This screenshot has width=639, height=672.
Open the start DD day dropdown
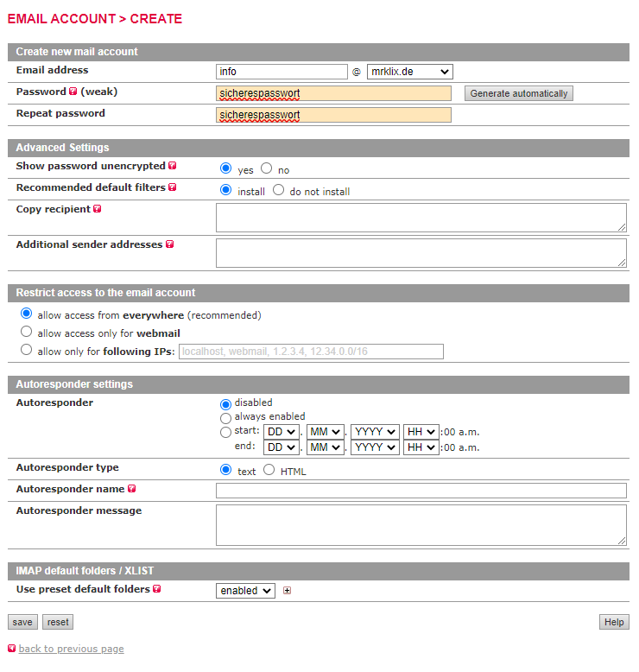282,432
